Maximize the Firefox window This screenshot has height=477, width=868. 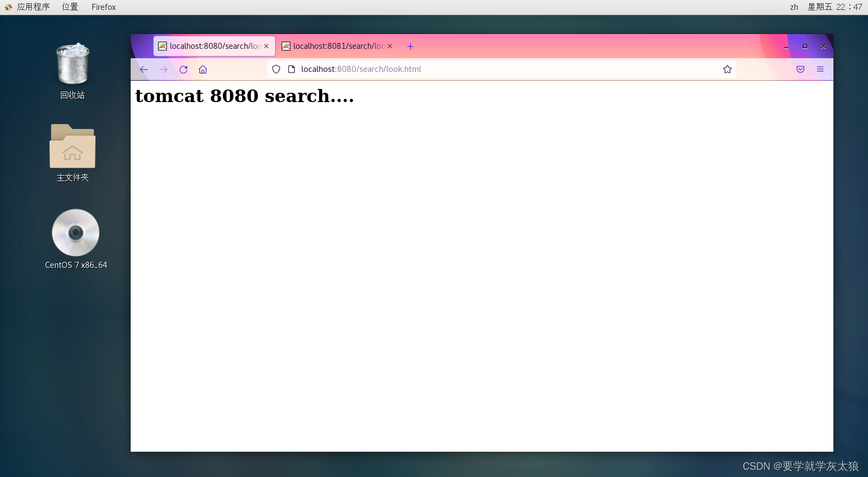click(x=805, y=47)
